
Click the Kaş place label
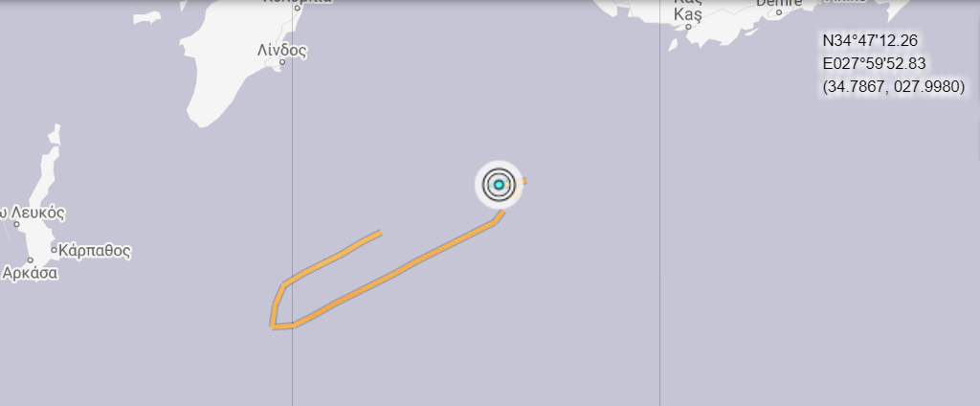(x=688, y=13)
